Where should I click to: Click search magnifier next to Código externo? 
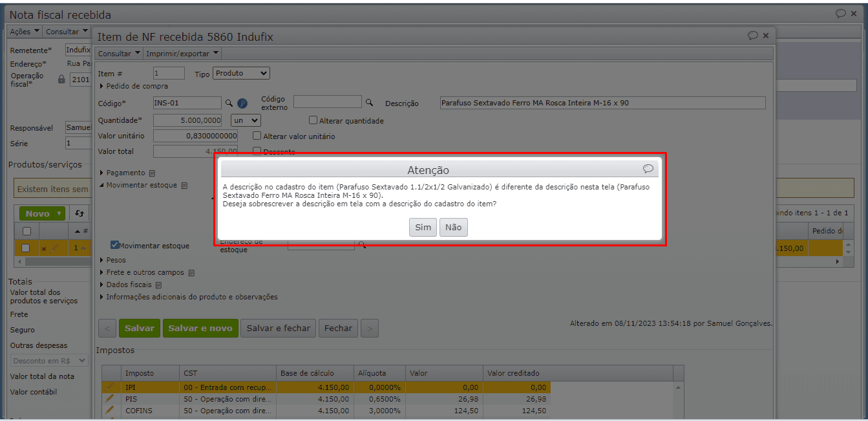point(369,102)
